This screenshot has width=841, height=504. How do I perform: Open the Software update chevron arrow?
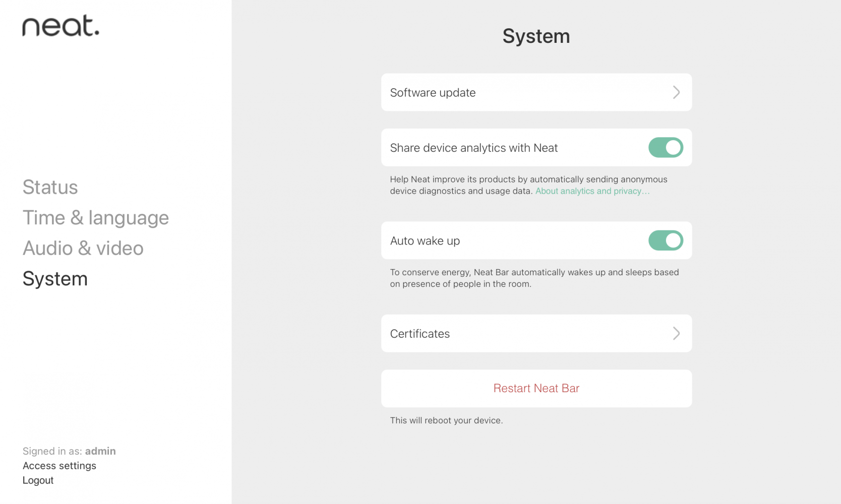click(677, 92)
